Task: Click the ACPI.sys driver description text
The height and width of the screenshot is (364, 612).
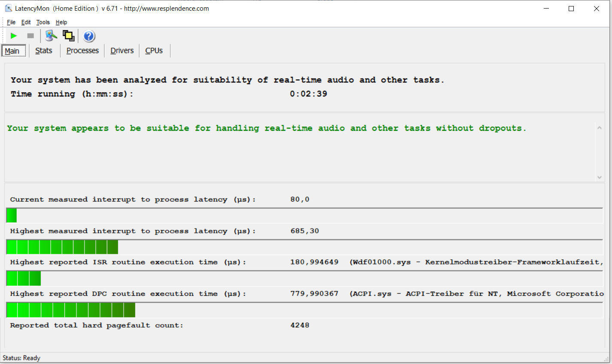Action: click(476, 294)
